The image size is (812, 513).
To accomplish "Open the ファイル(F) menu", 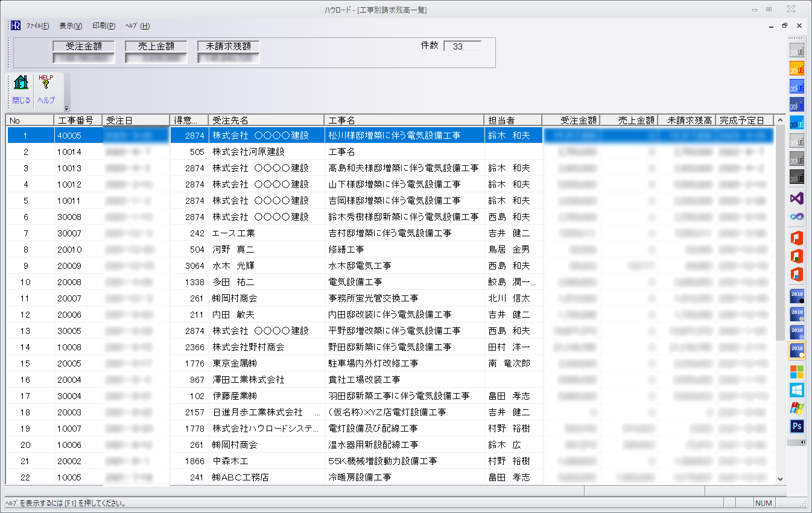I will point(37,26).
